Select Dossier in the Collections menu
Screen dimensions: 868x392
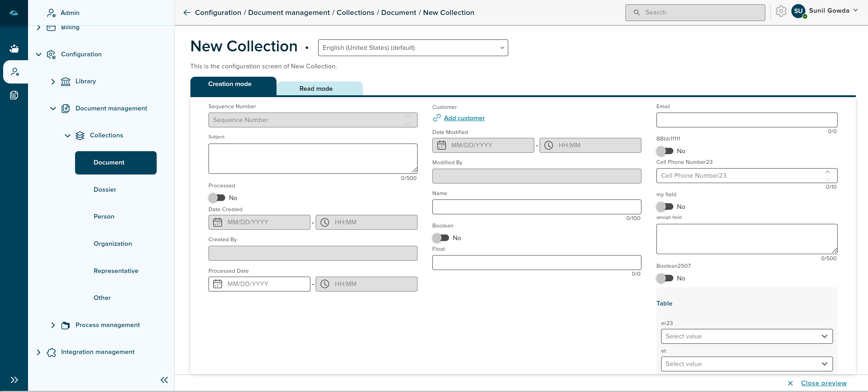coord(105,190)
